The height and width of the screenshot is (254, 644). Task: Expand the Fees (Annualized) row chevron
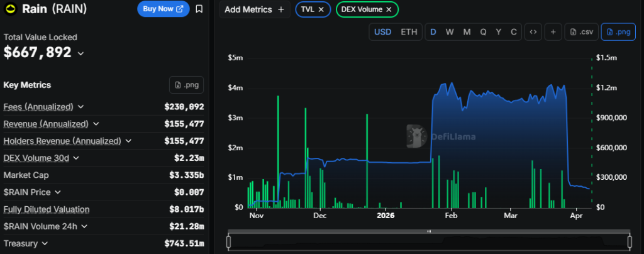[80, 107]
